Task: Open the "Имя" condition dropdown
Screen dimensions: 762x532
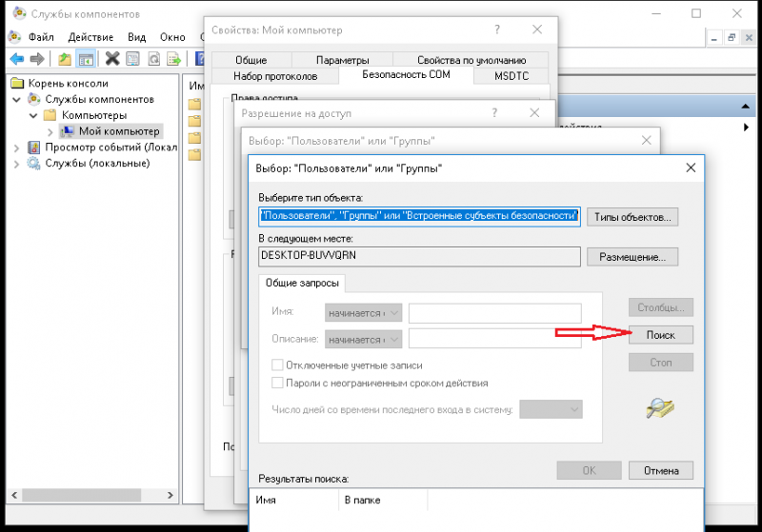Action: click(364, 313)
